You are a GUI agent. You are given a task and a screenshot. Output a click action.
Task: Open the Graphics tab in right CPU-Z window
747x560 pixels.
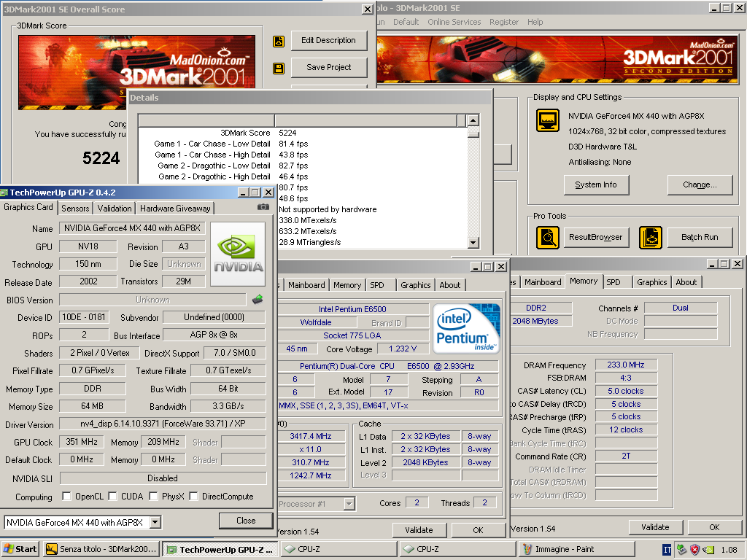coord(651,282)
